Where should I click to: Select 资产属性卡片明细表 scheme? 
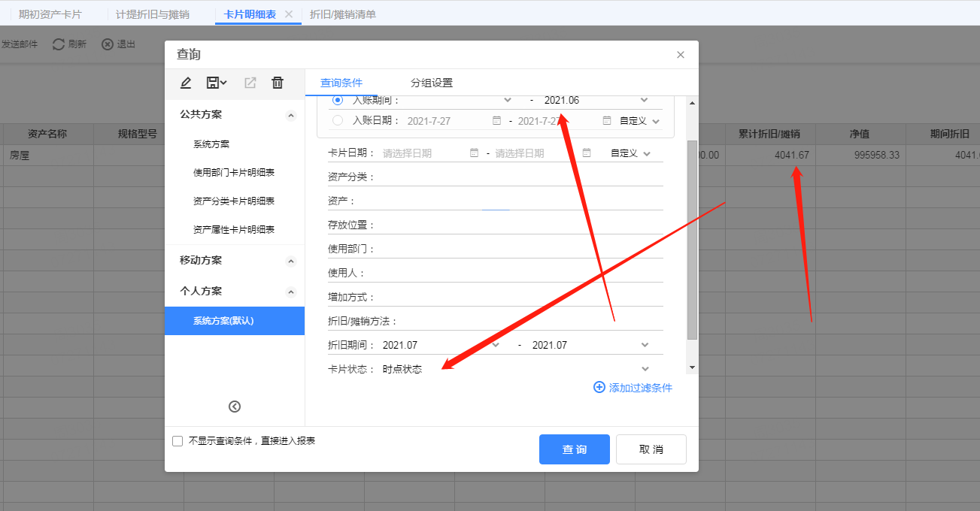pos(234,230)
